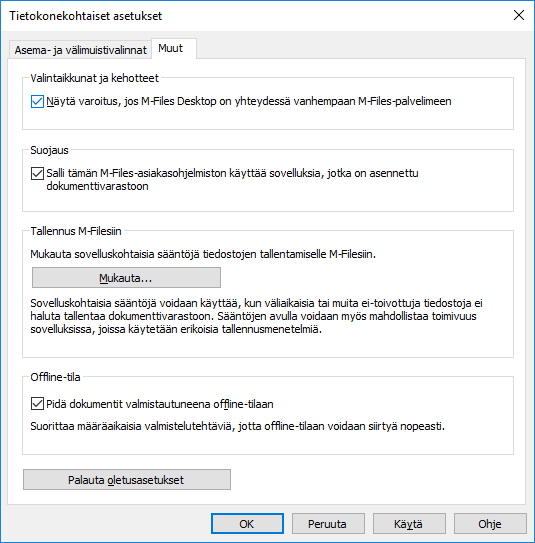
Task: Disable the Pidä dokumentit valmistautuneena checkbox box
Action: (37, 404)
